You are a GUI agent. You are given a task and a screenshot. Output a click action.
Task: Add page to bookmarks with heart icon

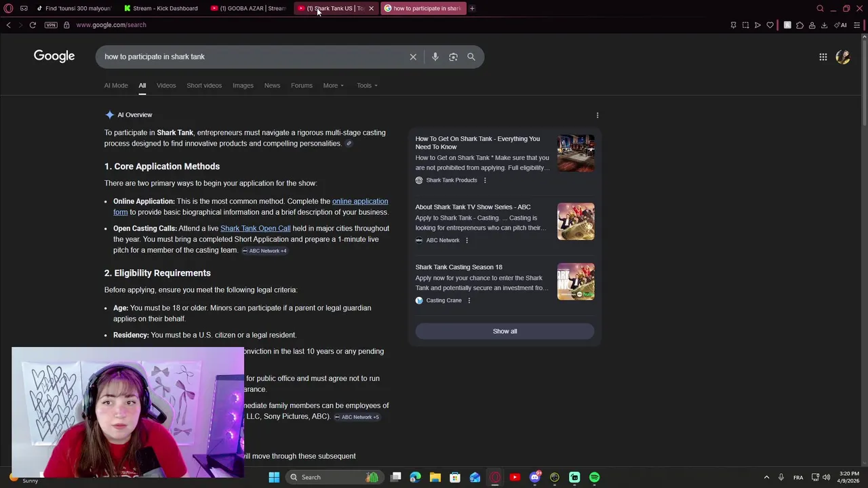770,25
